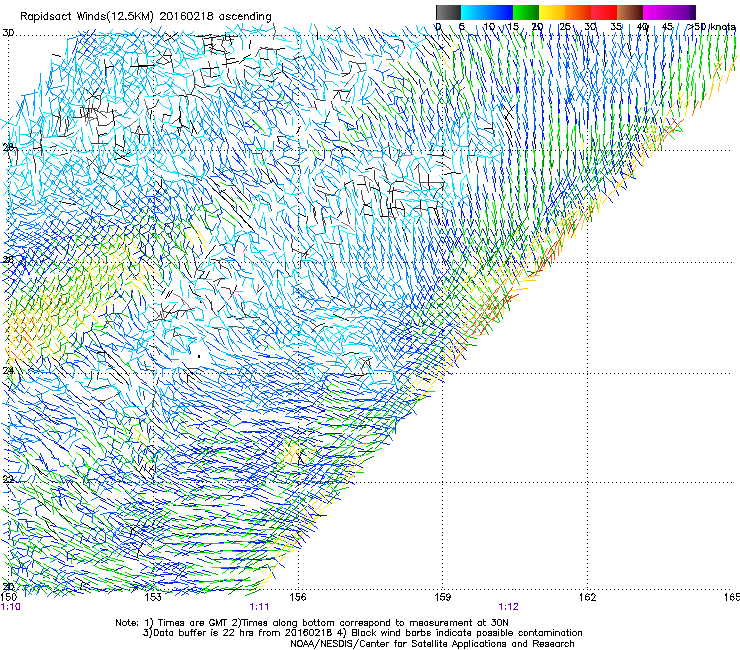
Task: Click the '20' latitude label at bottom left
Action: click(x=8, y=586)
